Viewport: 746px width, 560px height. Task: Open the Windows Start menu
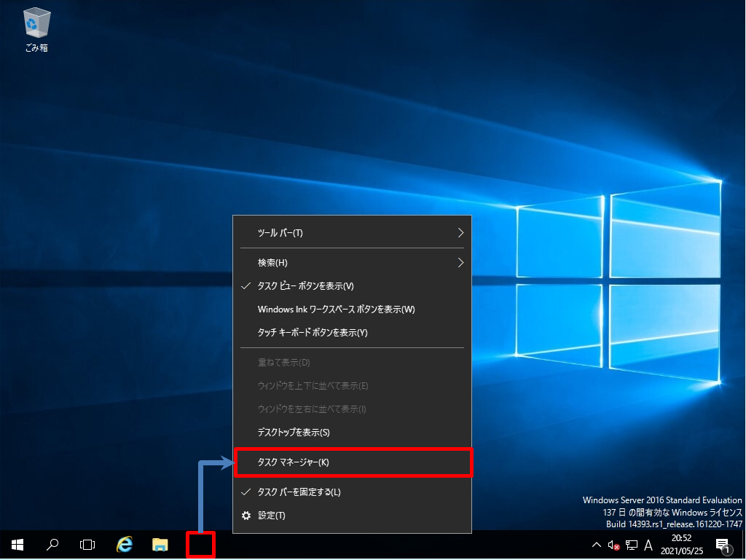(x=17, y=545)
